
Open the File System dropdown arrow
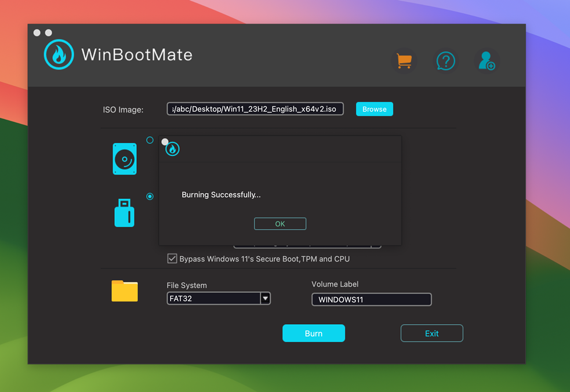tap(265, 298)
